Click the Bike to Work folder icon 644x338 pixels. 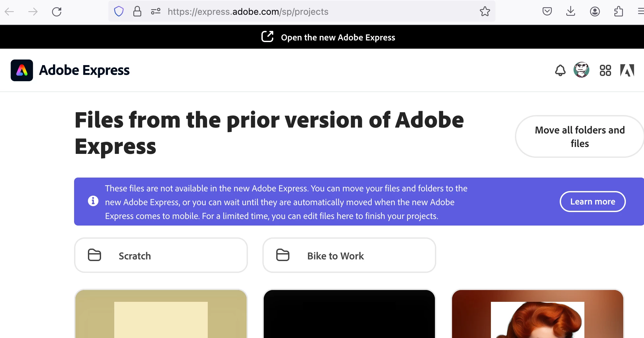click(283, 255)
